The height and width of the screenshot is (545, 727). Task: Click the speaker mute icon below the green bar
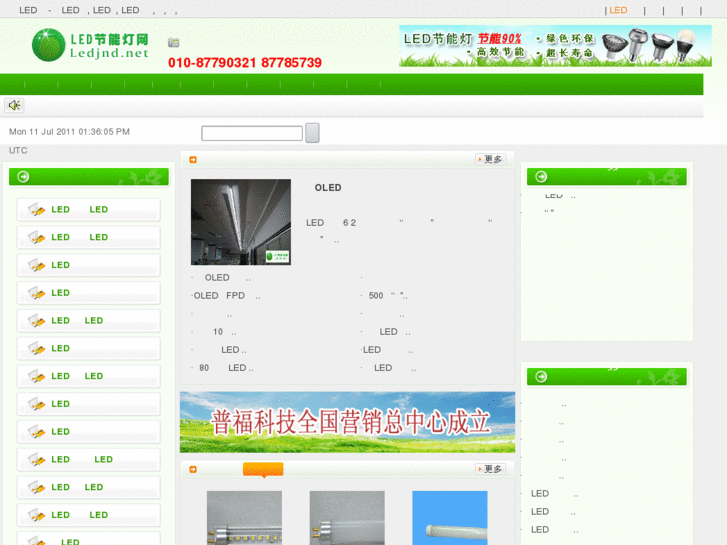pos(14,105)
